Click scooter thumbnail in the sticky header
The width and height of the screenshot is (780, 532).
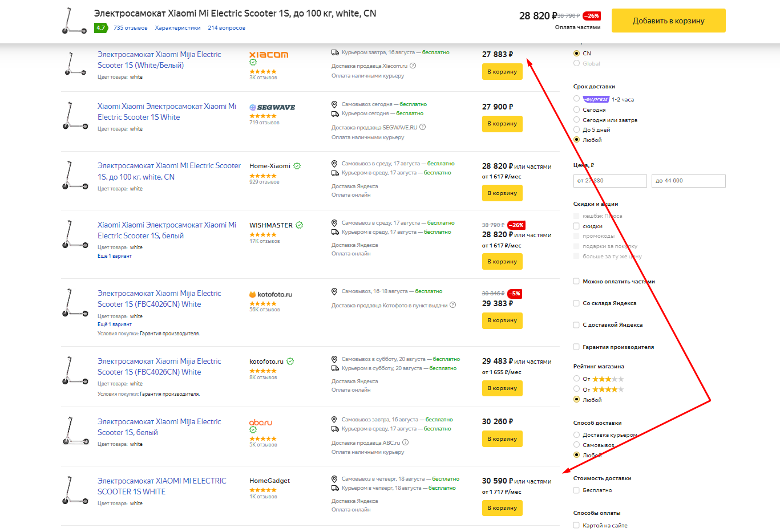click(75, 21)
